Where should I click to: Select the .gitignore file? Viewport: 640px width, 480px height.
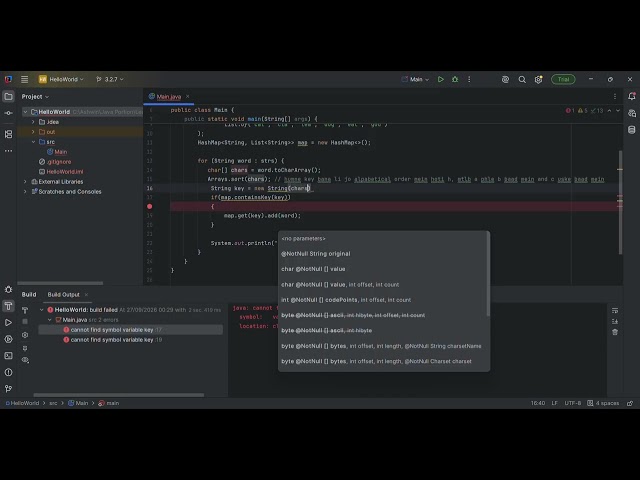point(59,162)
